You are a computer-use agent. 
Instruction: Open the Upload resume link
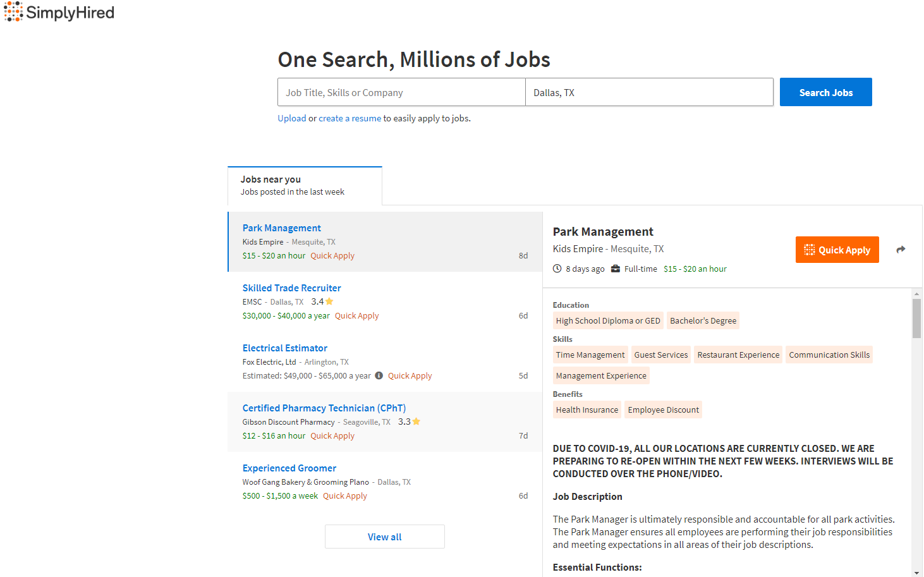pos(291,118)
